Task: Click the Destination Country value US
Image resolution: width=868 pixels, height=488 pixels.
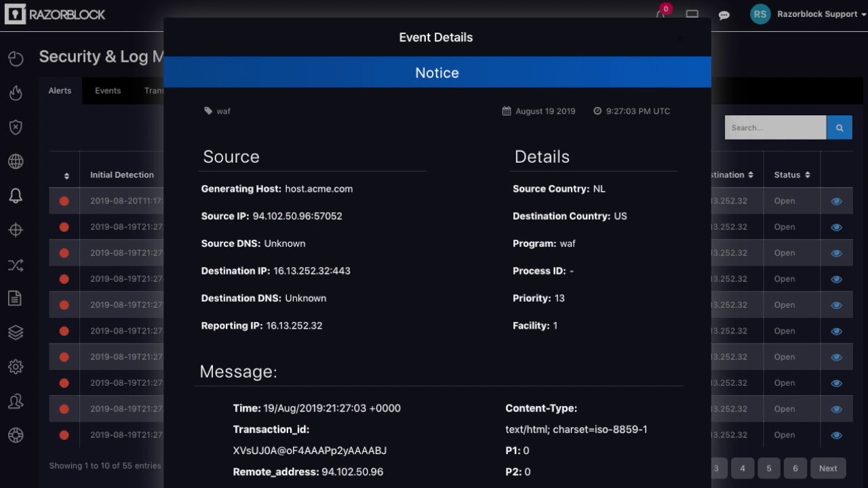Action: [620, 216]
